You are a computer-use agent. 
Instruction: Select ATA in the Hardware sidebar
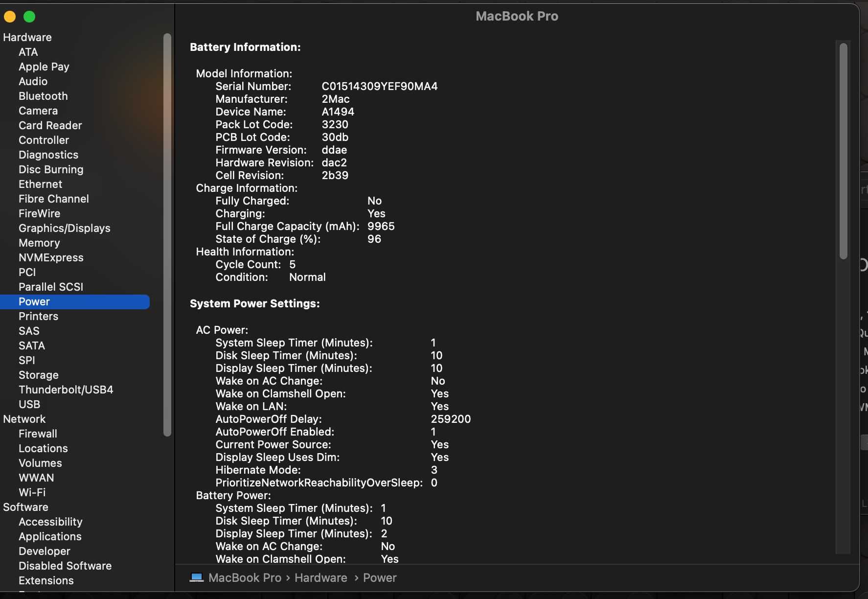click(x=28, y=52)
